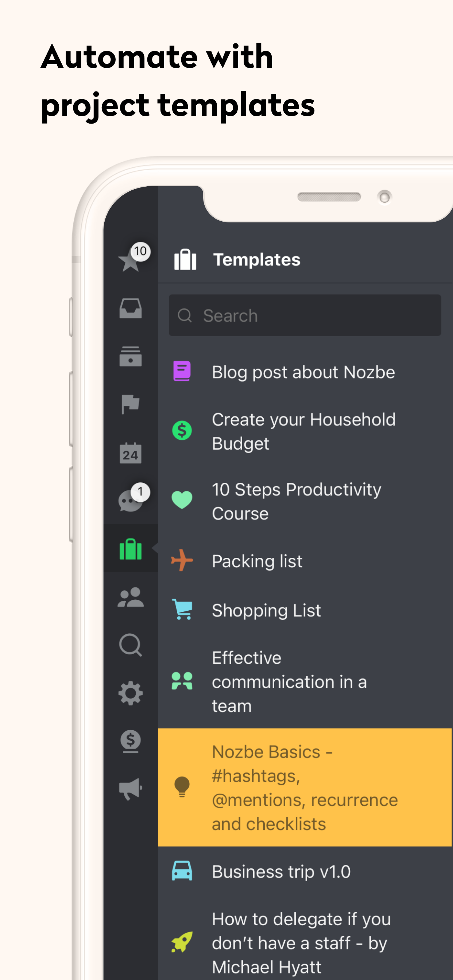The width and height of the screenshot is (453, 980).
Task: Click the green dollar icon for Household Budget
Action: click(182, 431)
